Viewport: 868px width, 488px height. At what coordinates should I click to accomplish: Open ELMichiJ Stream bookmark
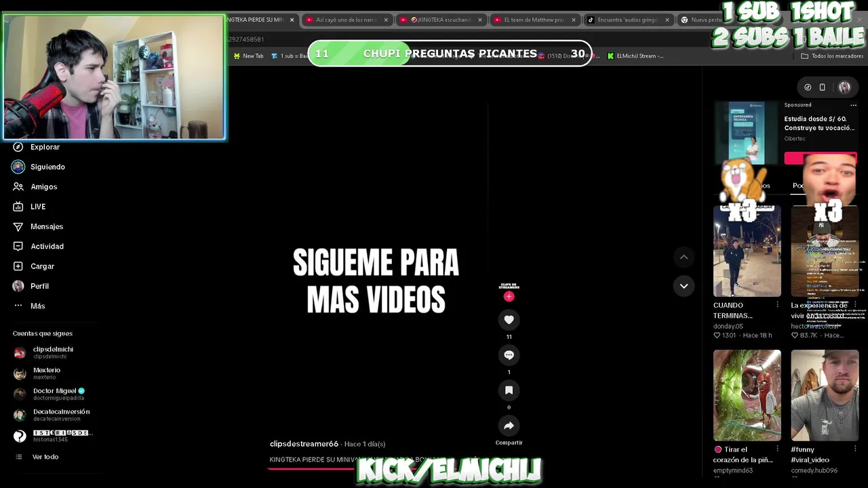(635, 56)
